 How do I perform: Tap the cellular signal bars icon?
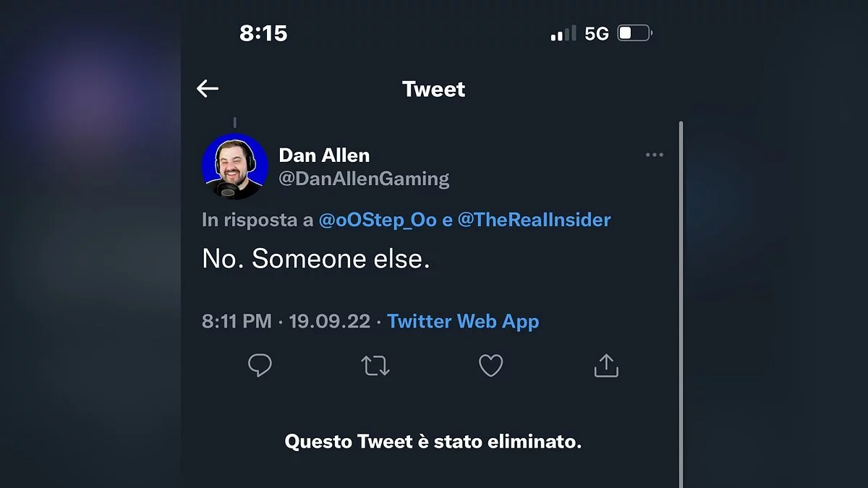pyautogui.click(x=563, y=33)
